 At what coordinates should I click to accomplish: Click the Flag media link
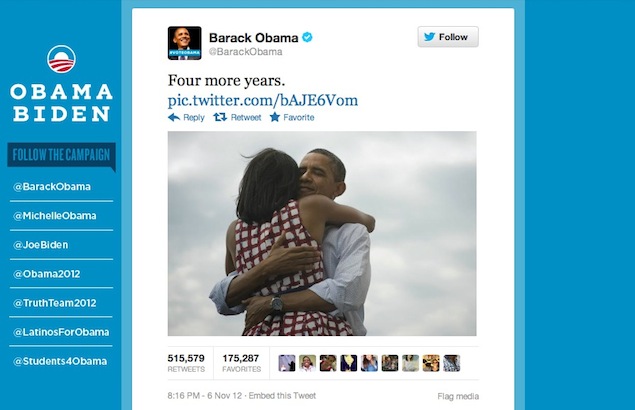pyautogui.click(x=458, y=396)
